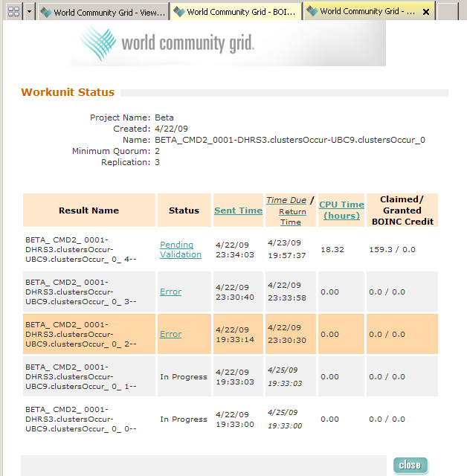Click the Workunit Status heading
Viewport: 467px width, 476px height.
[x=68, y=92]
